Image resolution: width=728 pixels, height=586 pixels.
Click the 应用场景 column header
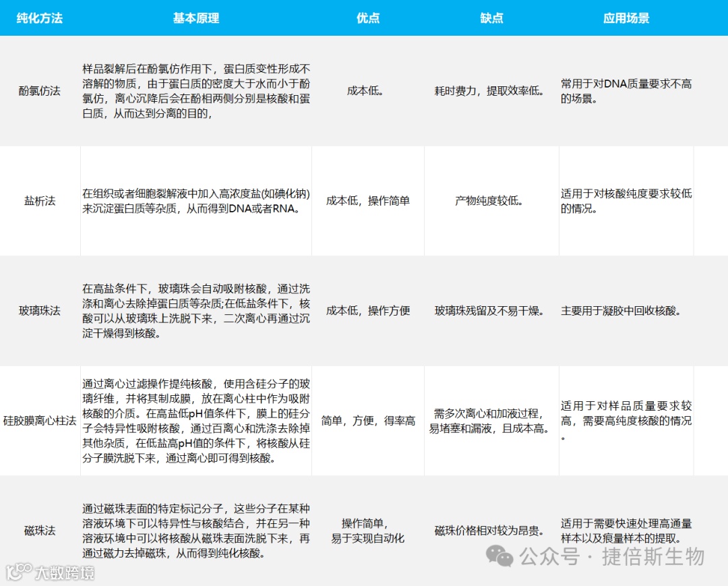click(x=626, y=18)
